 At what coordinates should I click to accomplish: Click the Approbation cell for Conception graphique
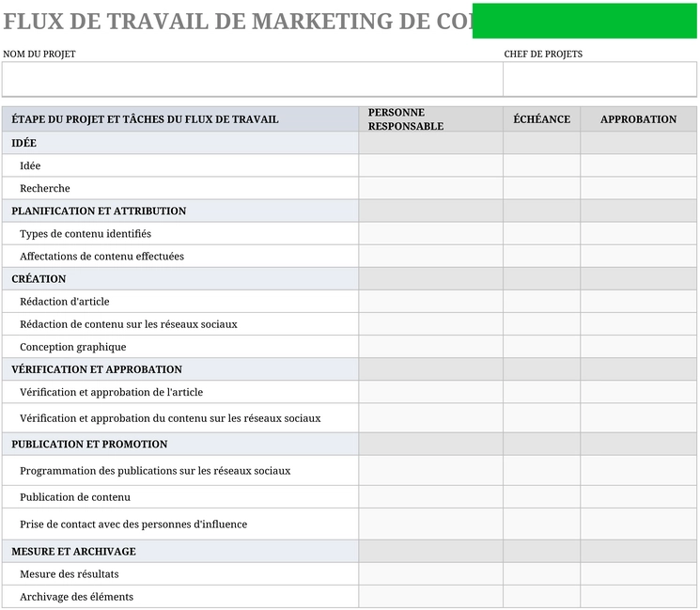(638, 347)
